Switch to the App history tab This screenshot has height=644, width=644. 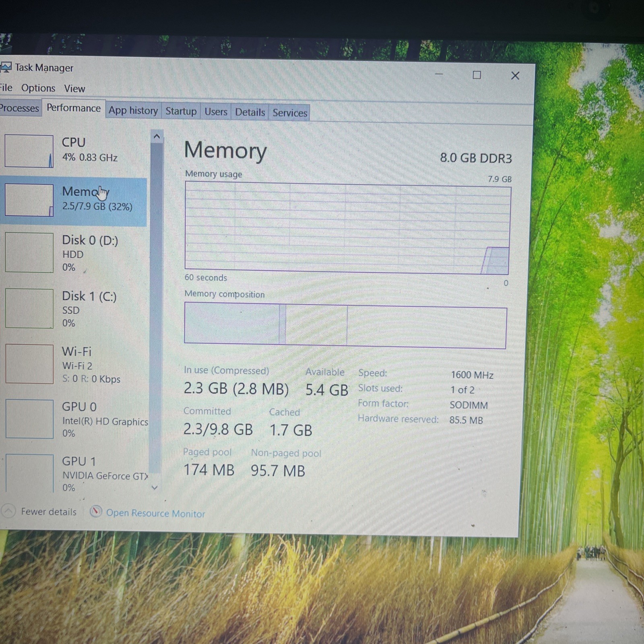click(133, 111)
